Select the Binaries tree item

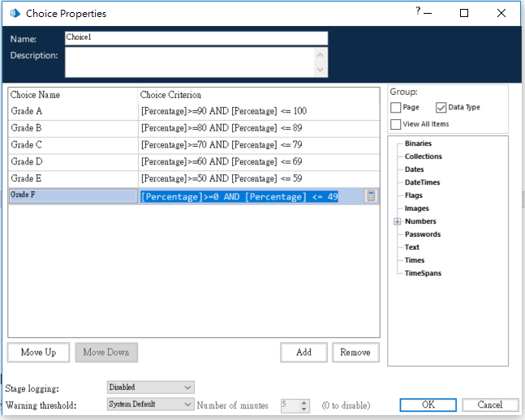418,144
